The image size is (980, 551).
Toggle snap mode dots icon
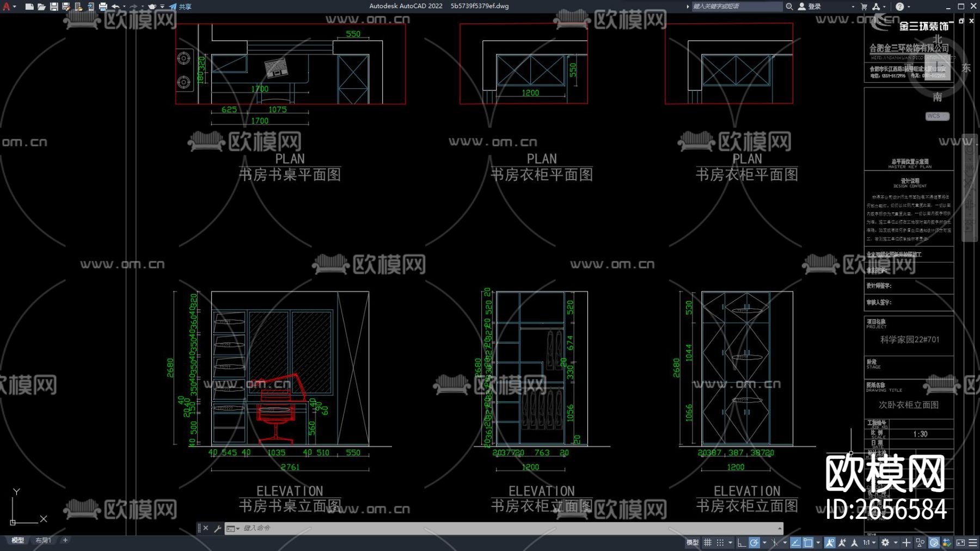pyautogui.click(x=720, y=542)
